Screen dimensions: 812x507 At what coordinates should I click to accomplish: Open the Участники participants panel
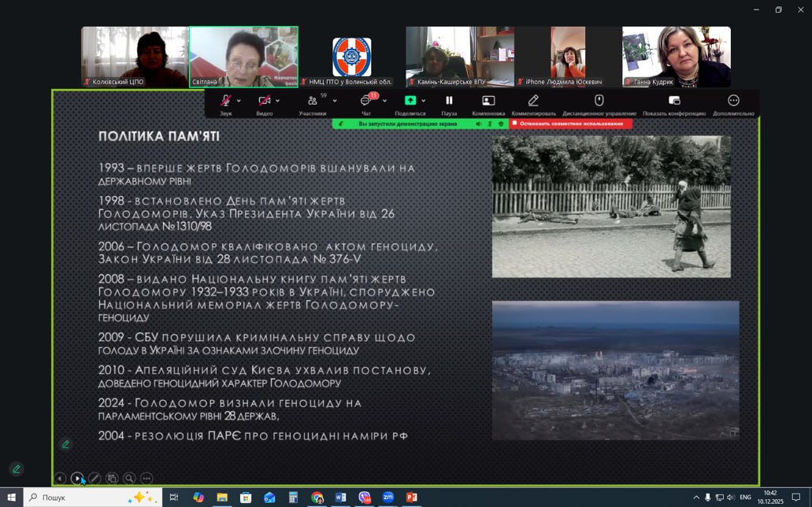coord(313,102)
